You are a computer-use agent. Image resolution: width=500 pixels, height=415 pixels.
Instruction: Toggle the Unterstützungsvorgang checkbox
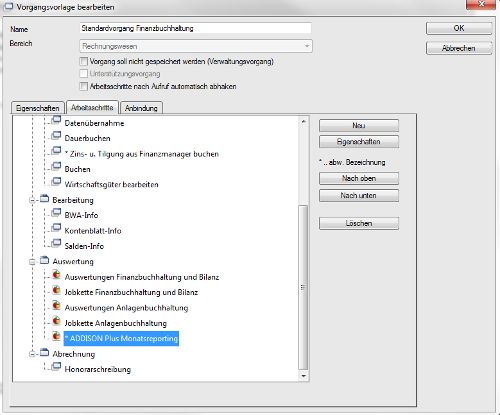click(83, 74)
